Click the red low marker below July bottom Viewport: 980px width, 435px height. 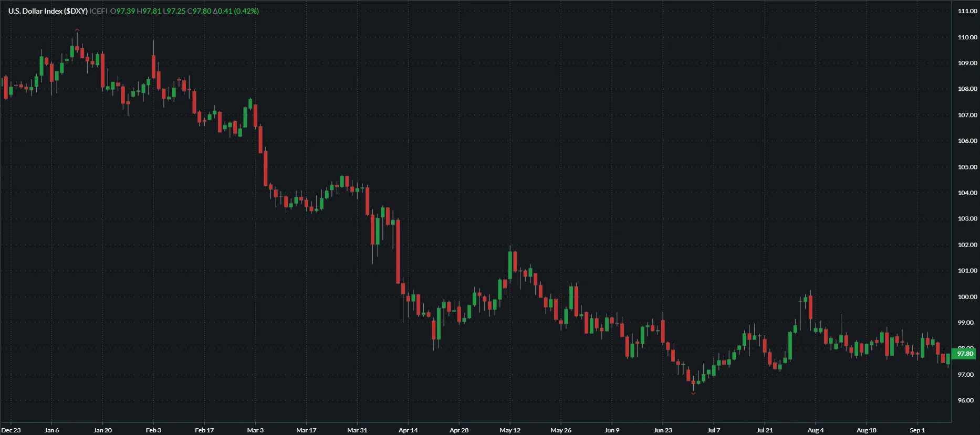click(x=693, y=393)
